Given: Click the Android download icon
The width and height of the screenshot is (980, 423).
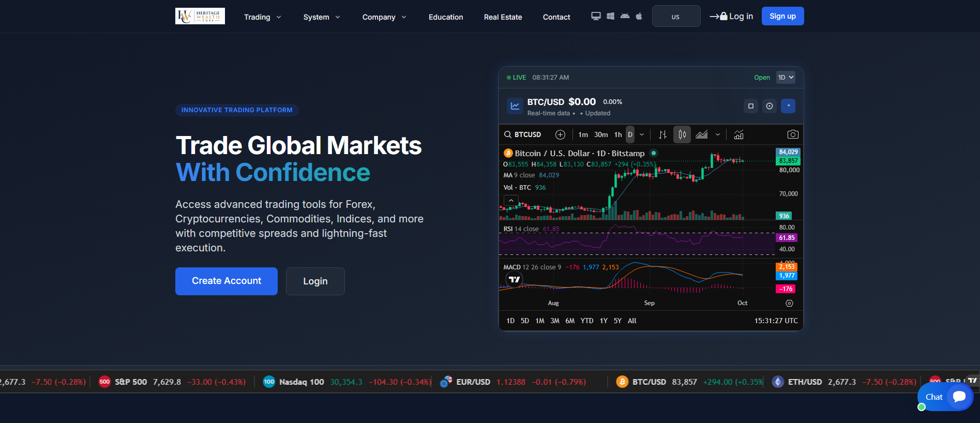Looking at the screenshot, I should 625,16.
